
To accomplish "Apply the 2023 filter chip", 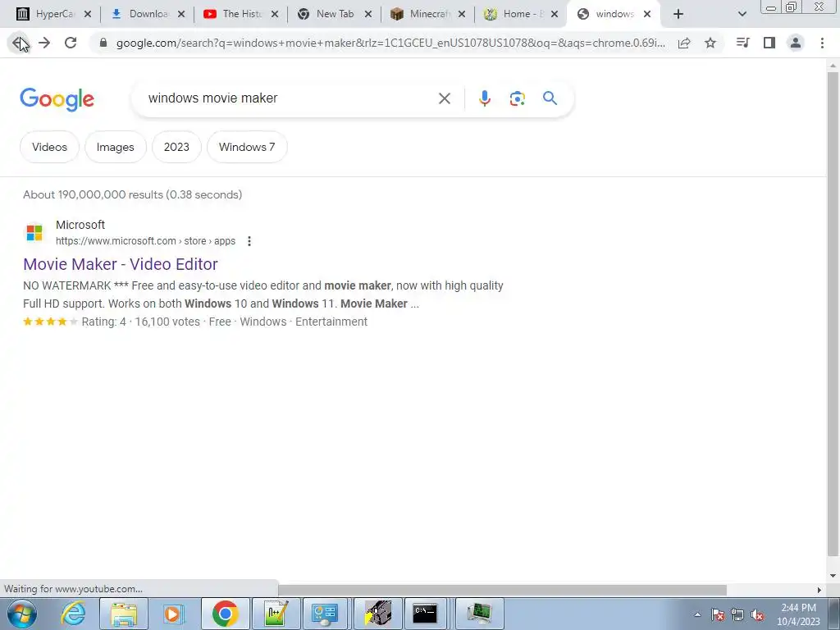I will [176, 147].
